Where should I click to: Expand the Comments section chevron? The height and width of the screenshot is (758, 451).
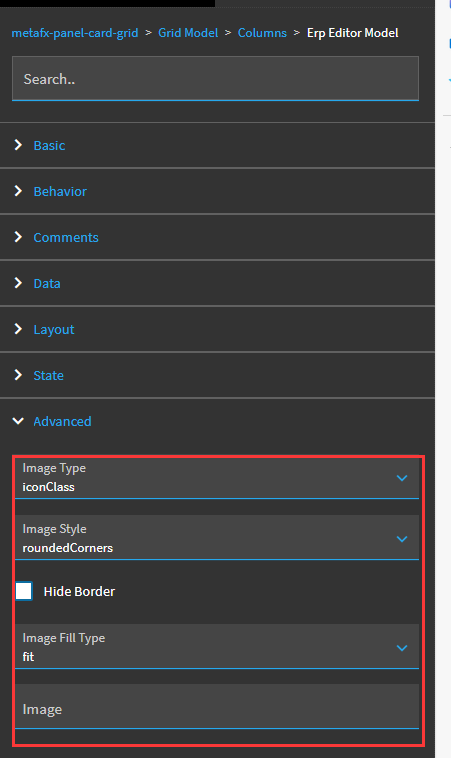point(18,237)
